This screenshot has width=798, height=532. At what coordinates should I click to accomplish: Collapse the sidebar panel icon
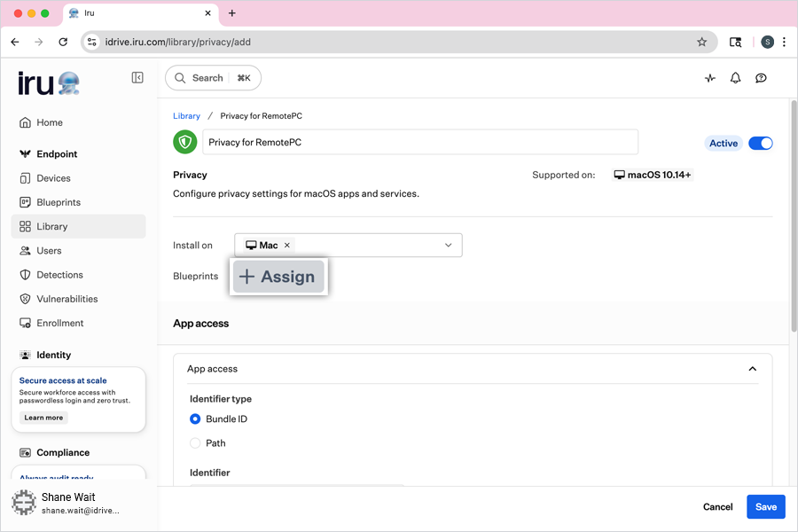[137, 78]
